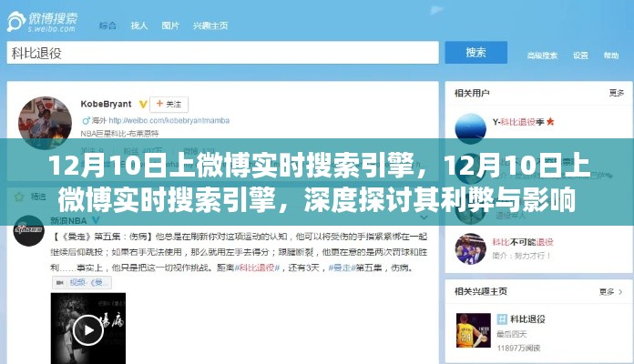Click the 科比退役 topic hashtag icon

502,319
